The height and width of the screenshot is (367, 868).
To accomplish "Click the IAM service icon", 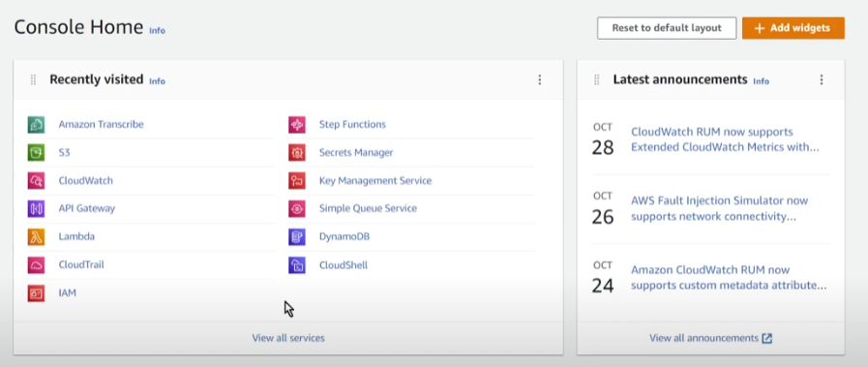I will tap(36, 292).
